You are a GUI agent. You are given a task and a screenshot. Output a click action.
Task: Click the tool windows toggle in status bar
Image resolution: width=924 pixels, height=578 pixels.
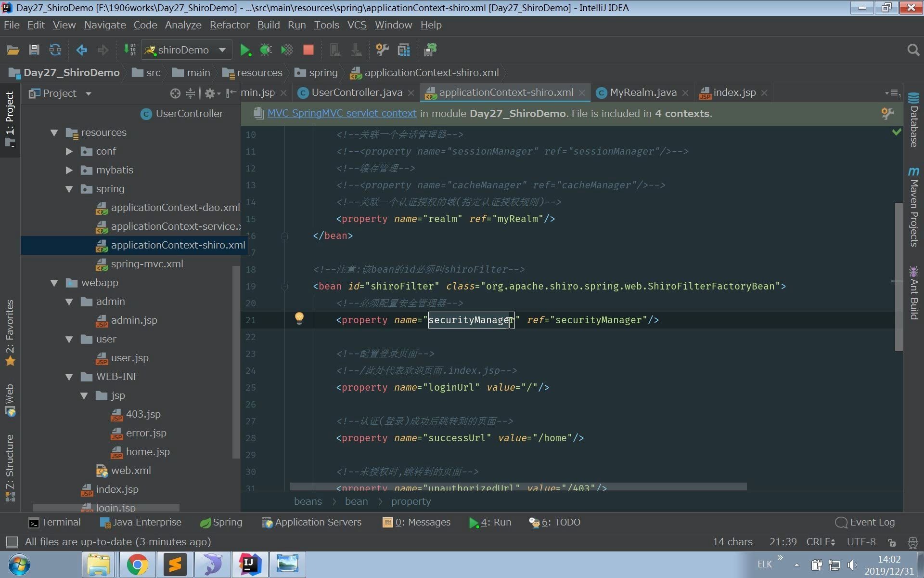(12, 542)
